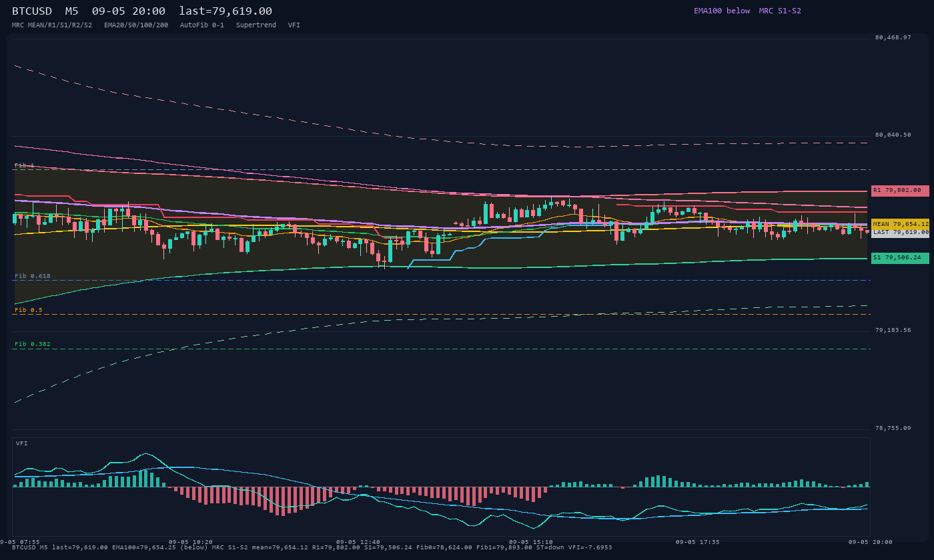This screenshot has height=560, width=934.
Task: Select the EMA20/50/100/200 legend entry
Action: coord(136,25)
